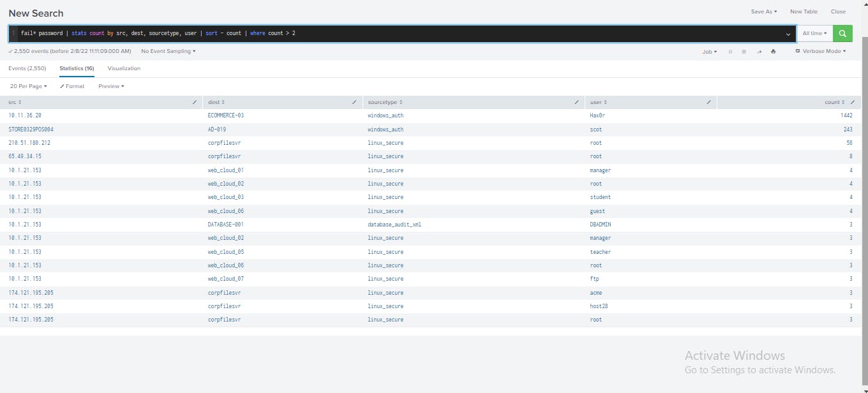
Task: Click the dest value AD-019
Action: click(217, 130)
